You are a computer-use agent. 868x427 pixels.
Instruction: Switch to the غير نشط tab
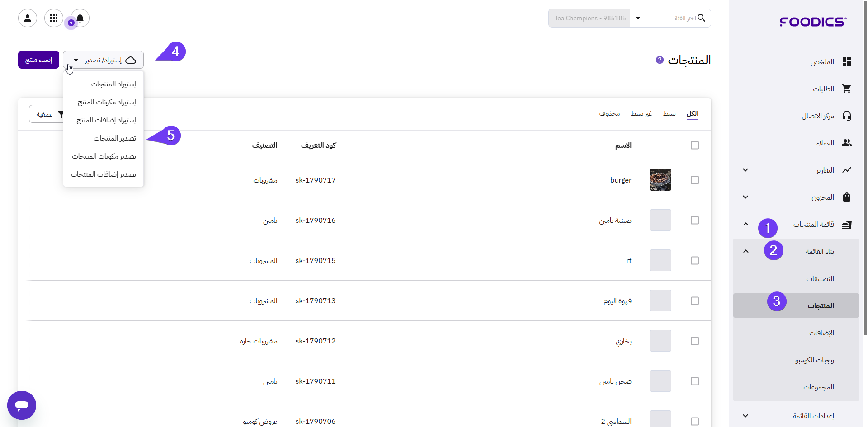click(x=641, y=113)
